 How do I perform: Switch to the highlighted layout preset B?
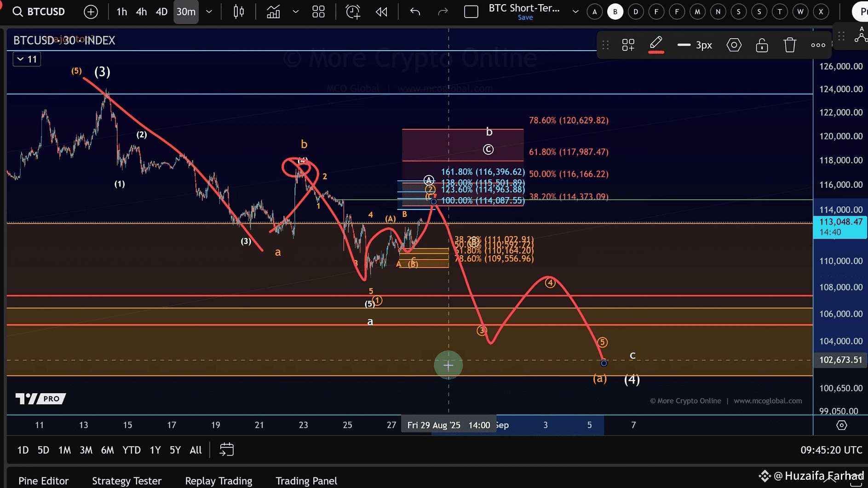pyautogui.click(x=615, y=12)
